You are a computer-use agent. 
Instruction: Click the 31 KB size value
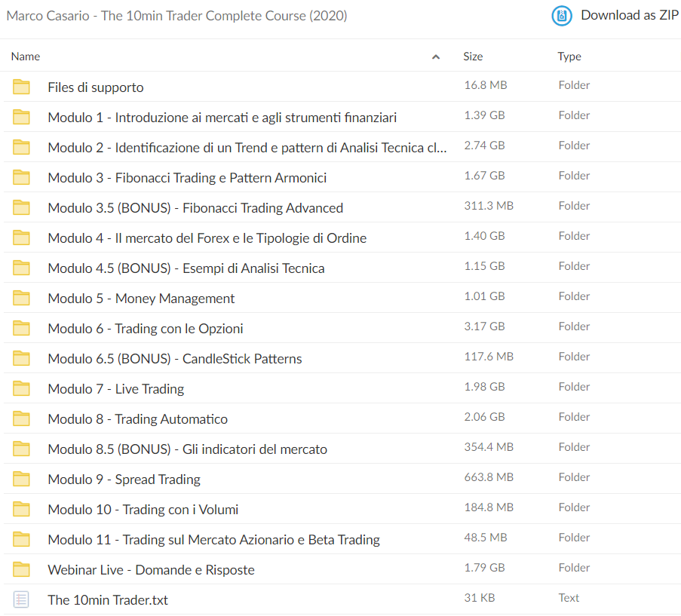(480, 598)
